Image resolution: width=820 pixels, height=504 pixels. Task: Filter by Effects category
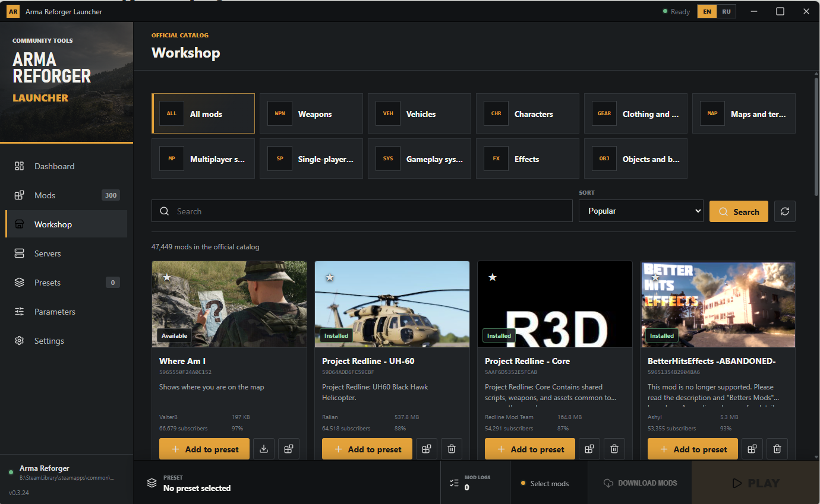coord(528,159)
